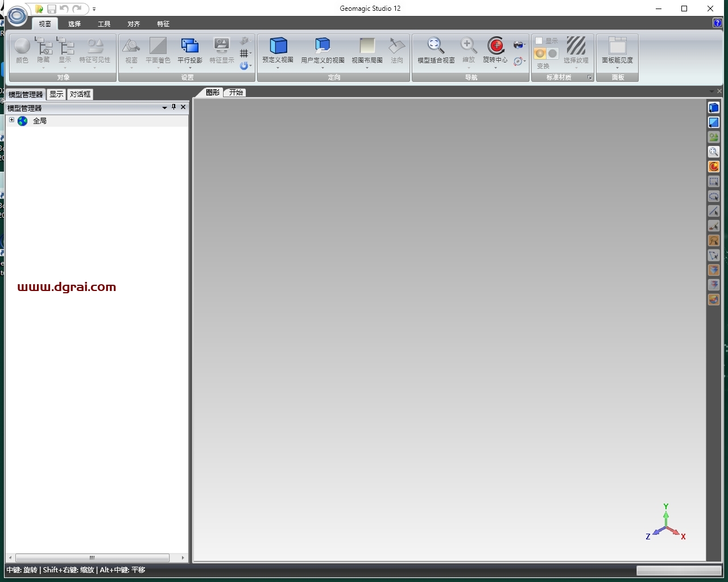
Task: Expand the 预定义视图 dropdown arrow
Action: pos(278,68)
